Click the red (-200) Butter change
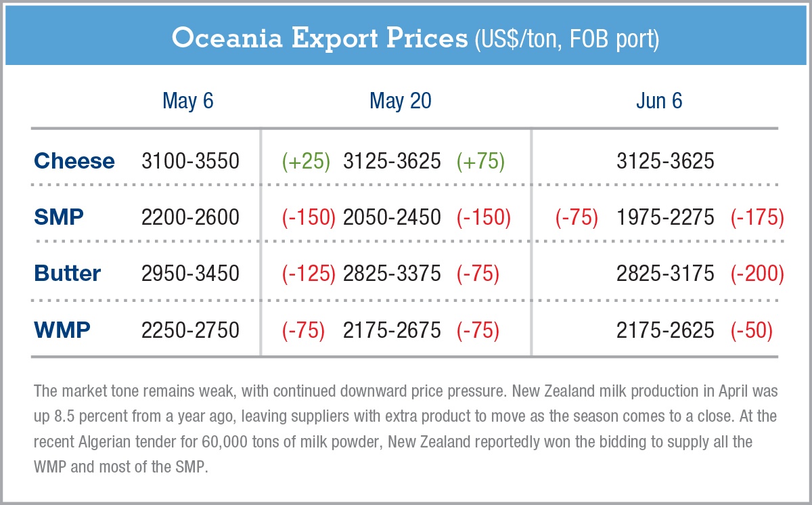The image size is (812, 505). point(757,273)
